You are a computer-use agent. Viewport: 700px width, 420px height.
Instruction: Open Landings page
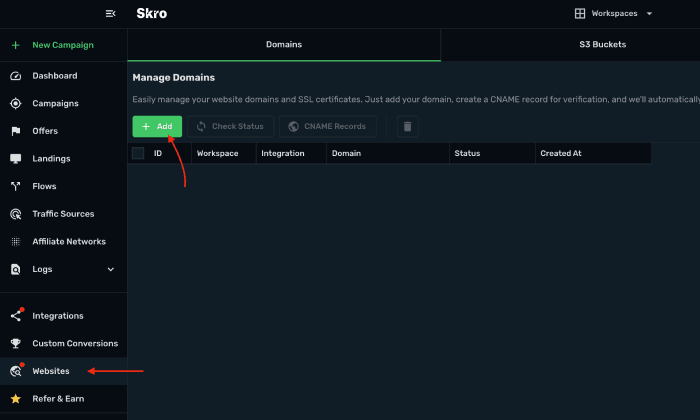tap(51, 159)
